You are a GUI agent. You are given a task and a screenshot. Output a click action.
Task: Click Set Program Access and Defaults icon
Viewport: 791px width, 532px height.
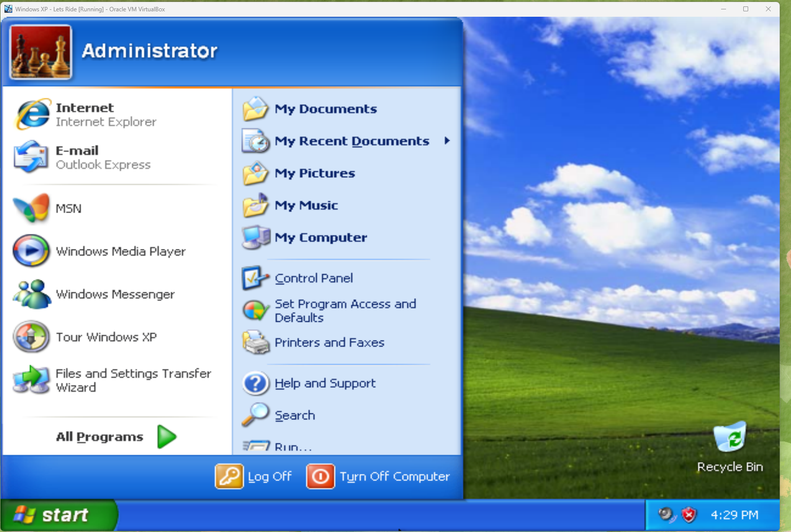click(x=255, y=311)
